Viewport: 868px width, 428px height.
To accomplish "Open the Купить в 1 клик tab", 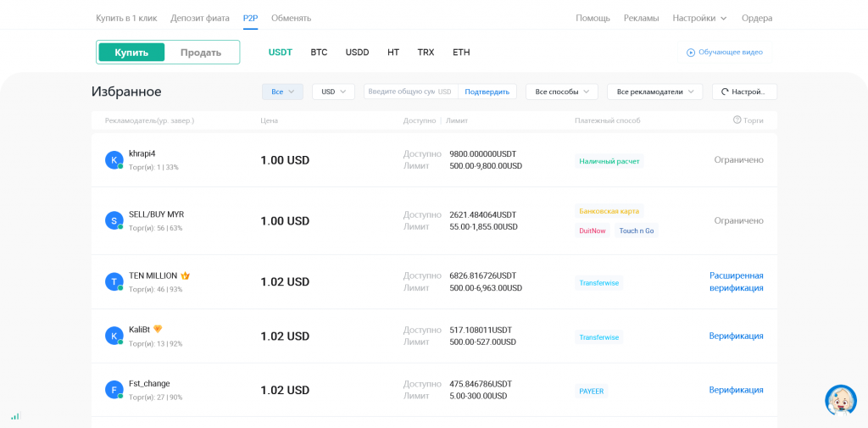I will coord(126,19).
